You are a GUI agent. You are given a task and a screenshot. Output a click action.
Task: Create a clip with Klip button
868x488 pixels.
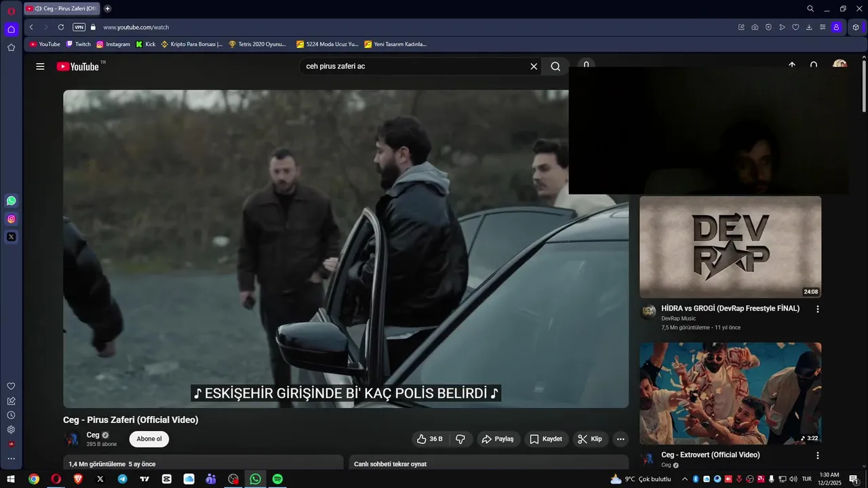[x=590, y=439]
